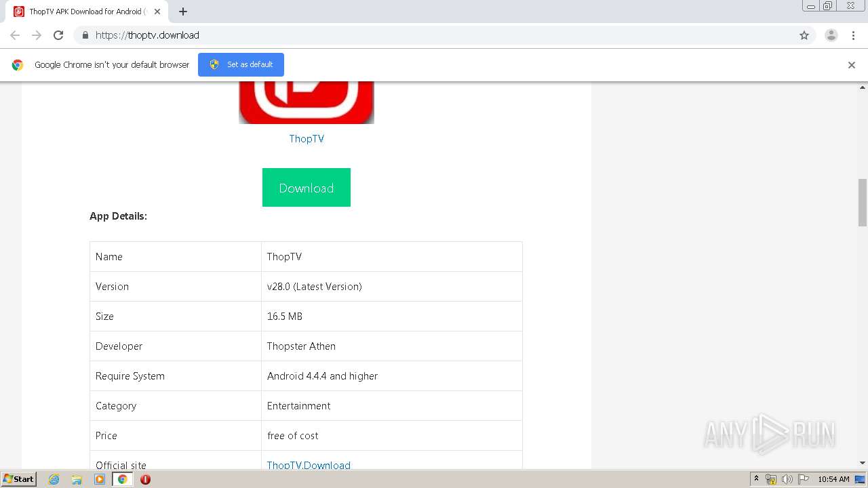Click the Set as default button
868x488 pixels.
tap(241, 64)
